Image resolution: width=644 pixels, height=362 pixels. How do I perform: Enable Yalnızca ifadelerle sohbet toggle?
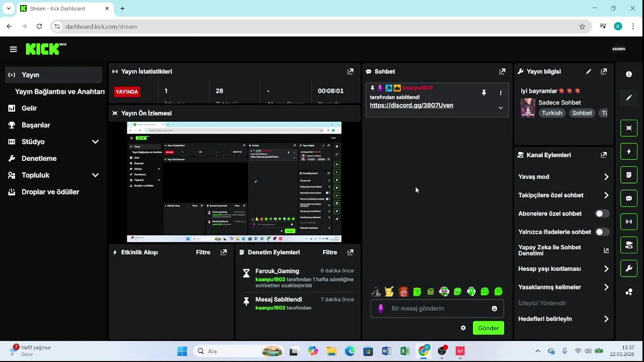602,232
